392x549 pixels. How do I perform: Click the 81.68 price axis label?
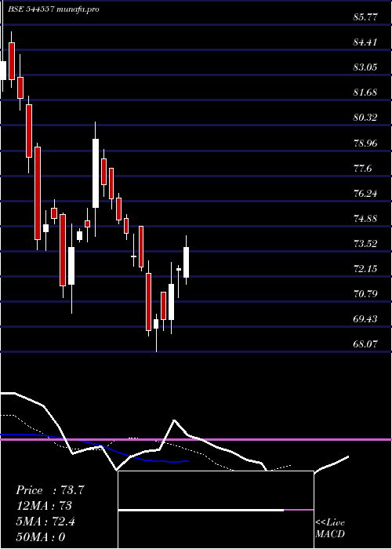coord(365,93)
